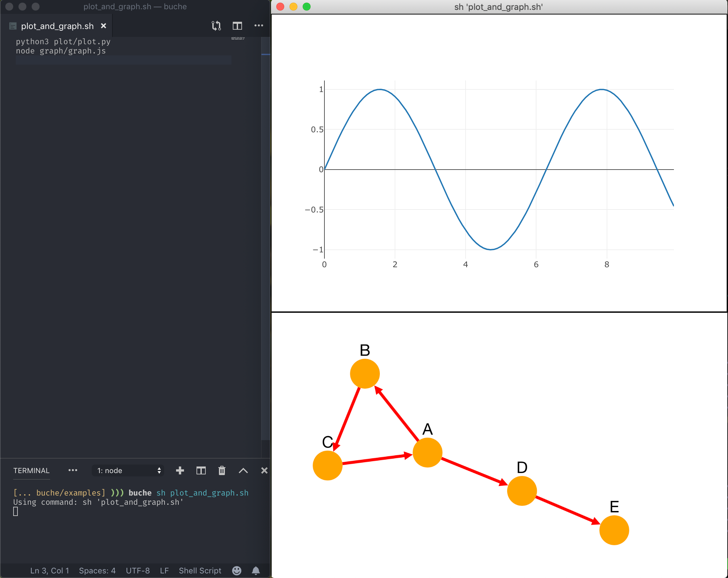
Task: Click the Shell Script language mode
Action: [x=200, y=570]
